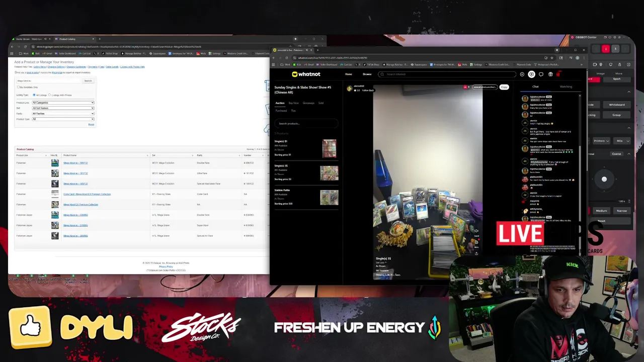Click the Whatnot profile avatar icon
Image resolution: width=644 pixels, height=362 pixels.
(559, 74)
